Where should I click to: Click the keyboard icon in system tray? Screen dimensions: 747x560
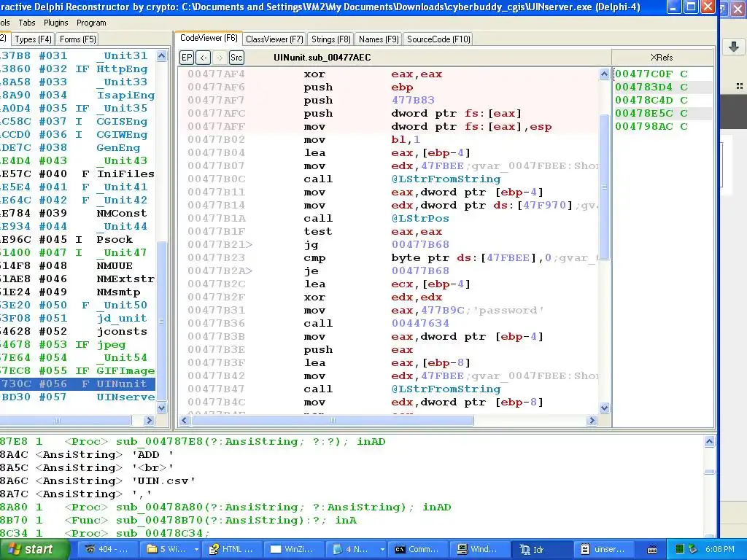click(x=651, y=550)
